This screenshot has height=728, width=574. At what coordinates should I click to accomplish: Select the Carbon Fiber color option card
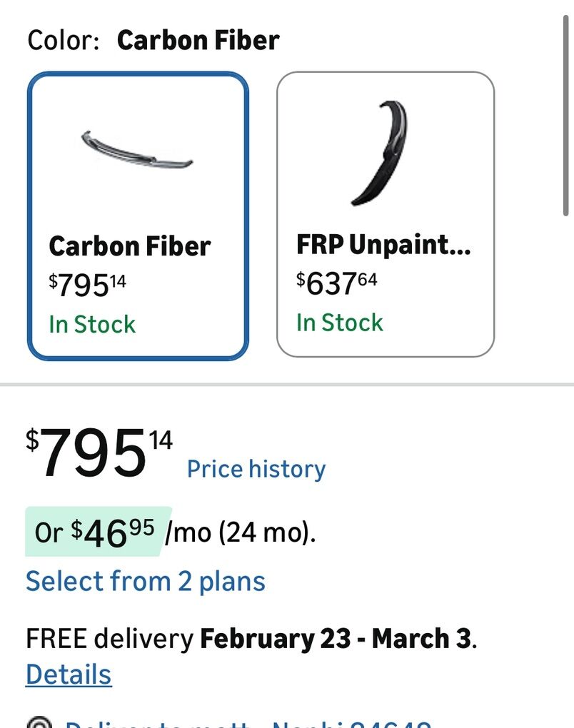coord(138,216)
